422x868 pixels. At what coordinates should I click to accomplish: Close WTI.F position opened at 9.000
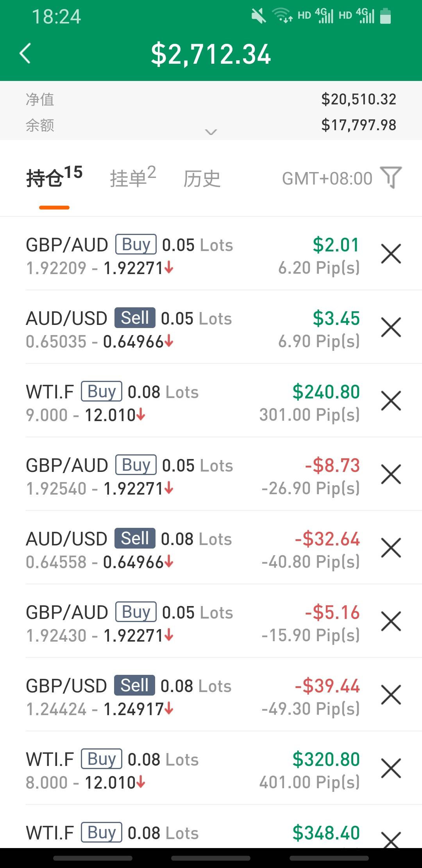point(391,401)
